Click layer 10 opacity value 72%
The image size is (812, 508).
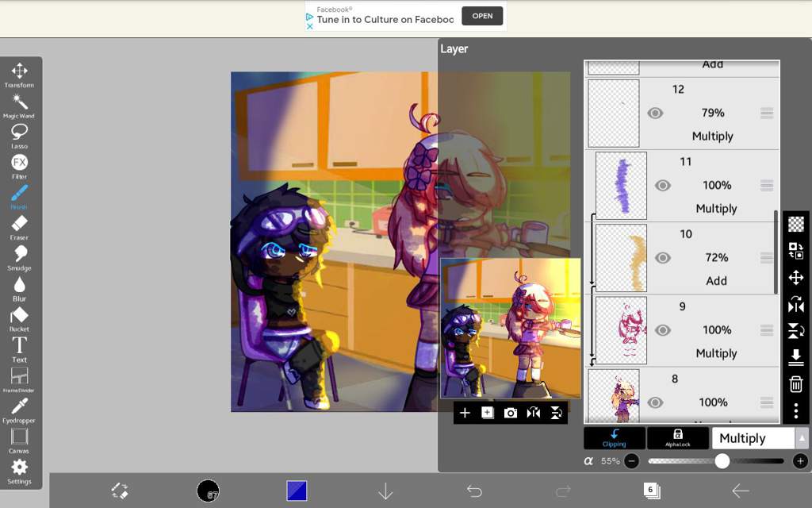tap(717, 258)
